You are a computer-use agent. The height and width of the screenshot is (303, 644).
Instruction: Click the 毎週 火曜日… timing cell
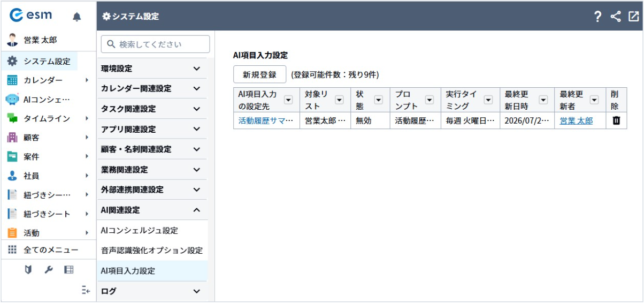[x=471, y=121]
